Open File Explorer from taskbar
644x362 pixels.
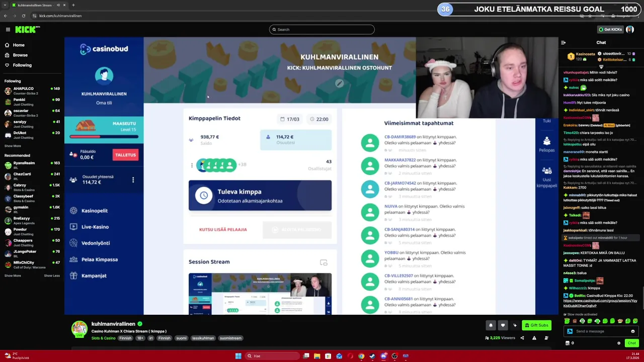[317, 356]
